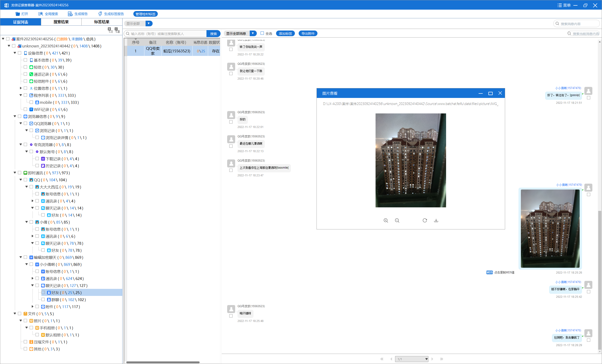Go to next page arrow
Image resolution: width=602 pixels, height=364 pixels.
point(432,359)
